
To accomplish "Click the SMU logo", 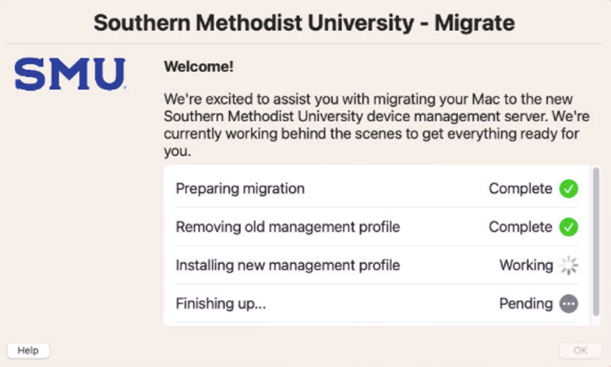I will tap(70, 74).
